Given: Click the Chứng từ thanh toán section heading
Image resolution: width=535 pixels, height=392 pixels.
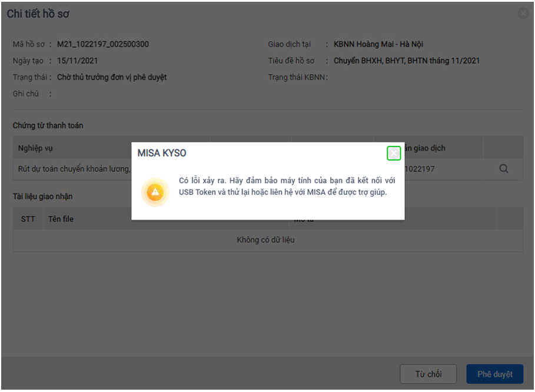Looking at the screenshot, I should pos(48,125).
